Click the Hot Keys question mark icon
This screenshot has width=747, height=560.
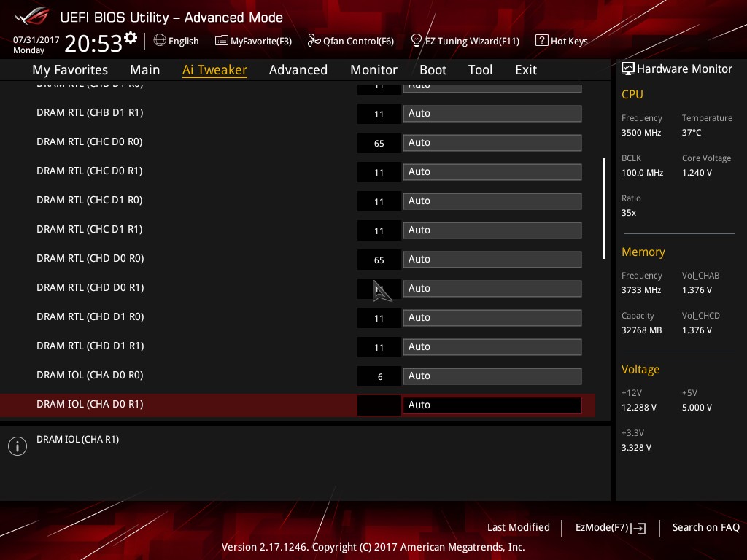(542, 40)
